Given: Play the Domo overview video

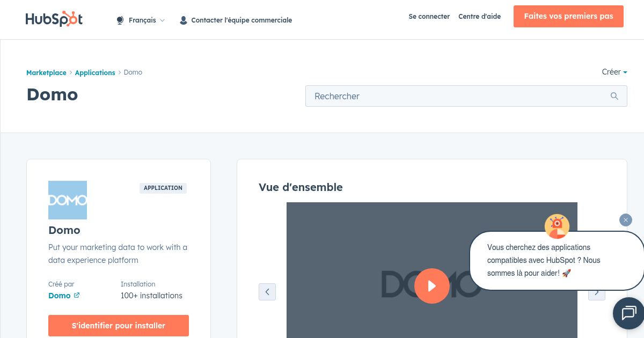Looking at the screenshot, I should coord(432,286).
